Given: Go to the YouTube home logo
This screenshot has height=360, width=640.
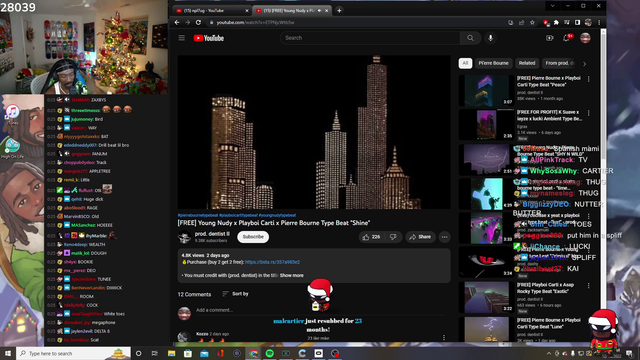Looking at the screenshot, I should pyautogui.click(x=209, y=38).
